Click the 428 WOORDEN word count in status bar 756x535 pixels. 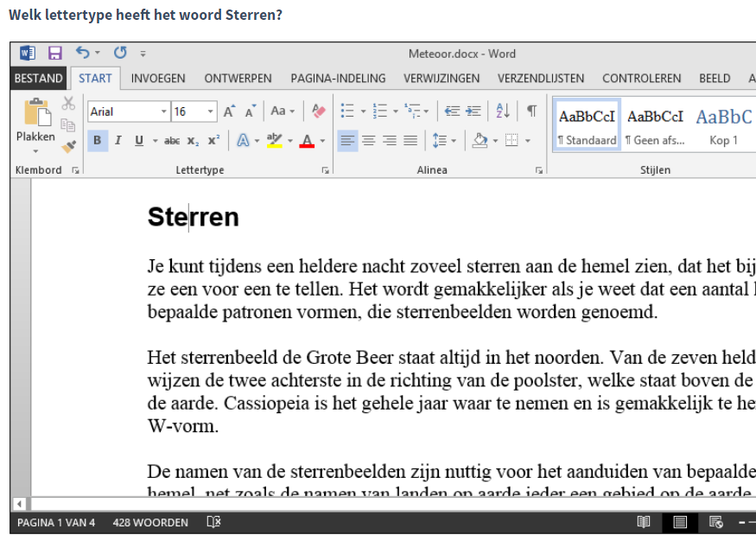click(150, 522)
